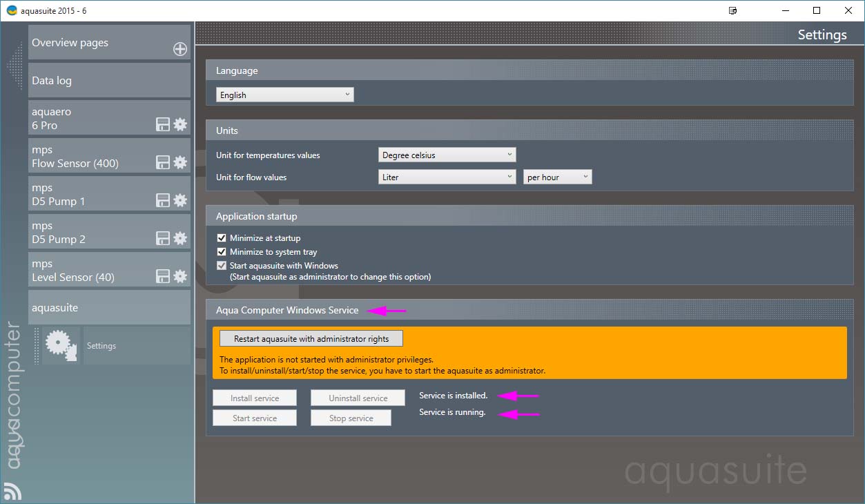Screen dimensions: 865x504
Task: Open the Flow Sensor (400) gear settings icon
Action: pos(180,162)
